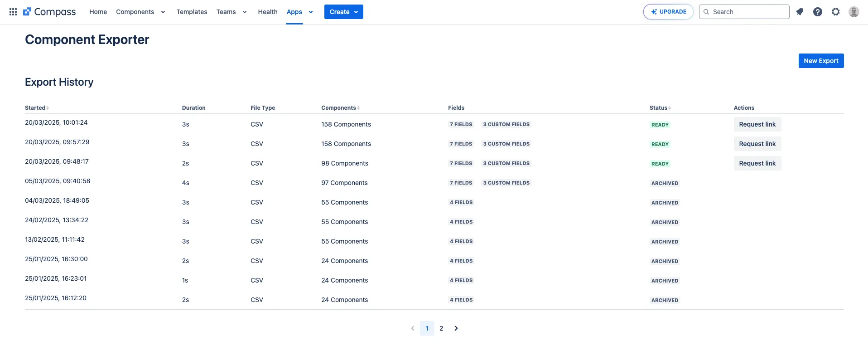Screen dimensions: 868x351
Task: Sort table by Status column
Action: [x=660, y=108]
